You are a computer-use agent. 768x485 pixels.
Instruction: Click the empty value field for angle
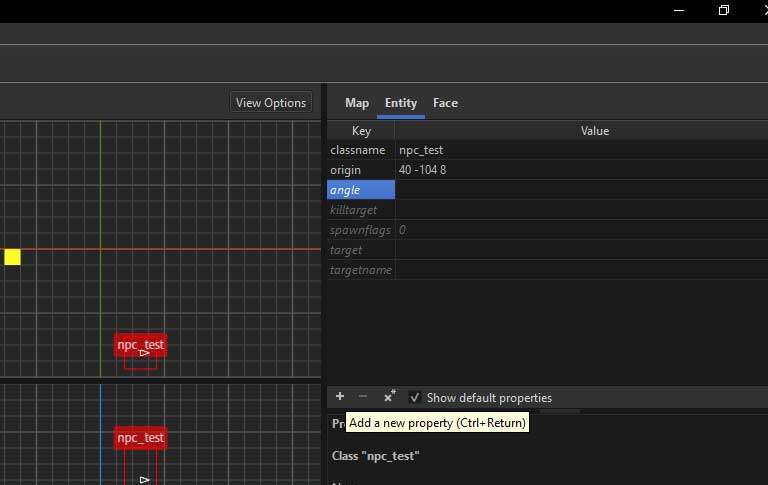point(580,190)
